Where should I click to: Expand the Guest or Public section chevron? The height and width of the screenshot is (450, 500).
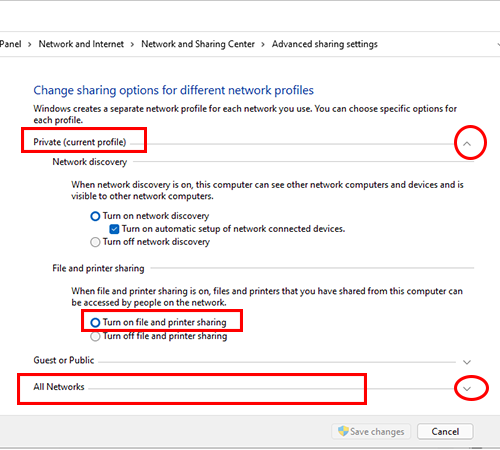467,362
